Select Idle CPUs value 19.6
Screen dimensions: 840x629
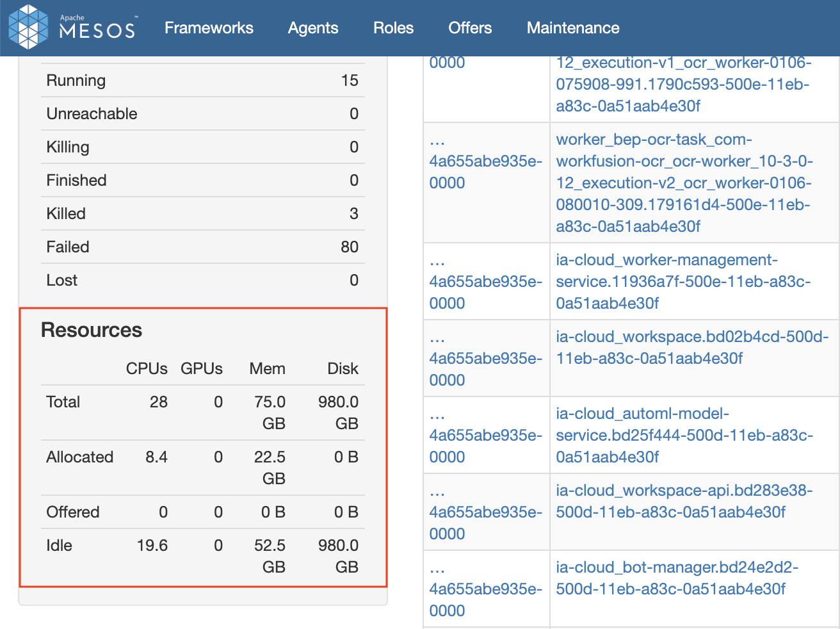(152, 545)
